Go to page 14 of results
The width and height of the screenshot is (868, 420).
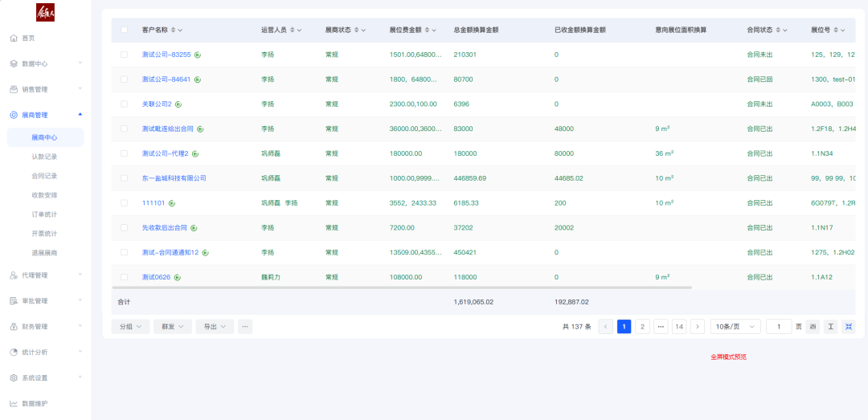(x=679, y=327)
